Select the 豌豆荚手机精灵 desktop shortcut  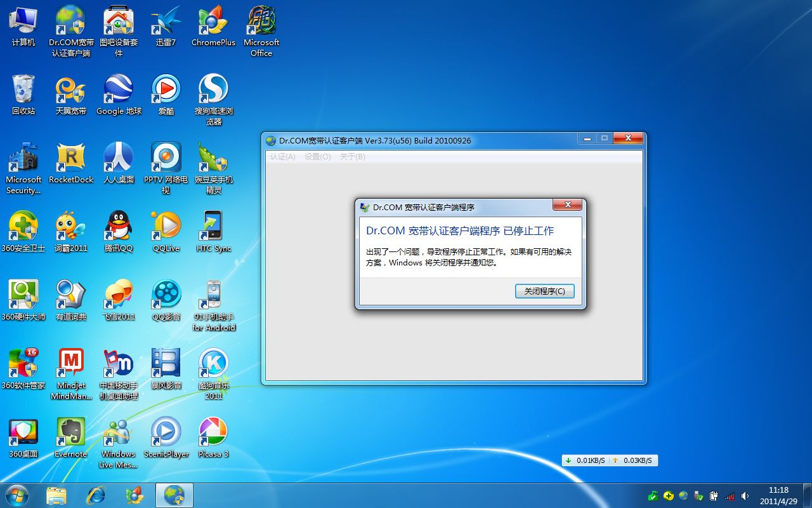click(214, 169)
